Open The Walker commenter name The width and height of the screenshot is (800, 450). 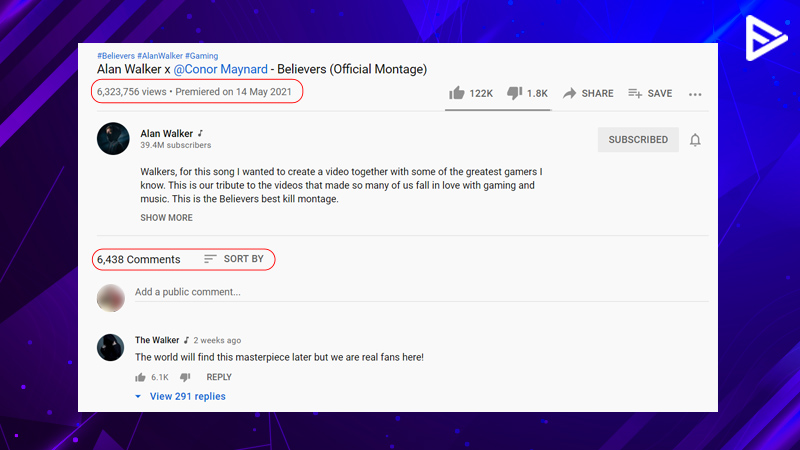click(157, 340)
